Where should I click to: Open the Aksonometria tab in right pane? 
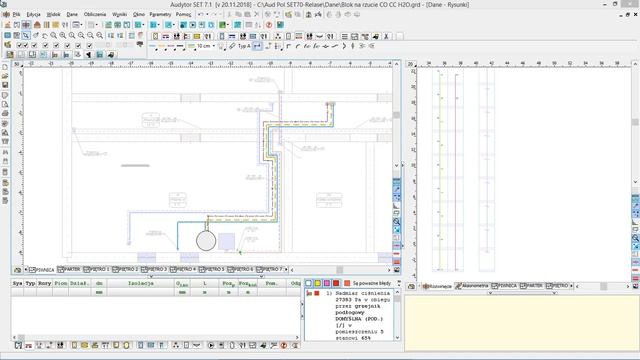(x=472, y=286)
